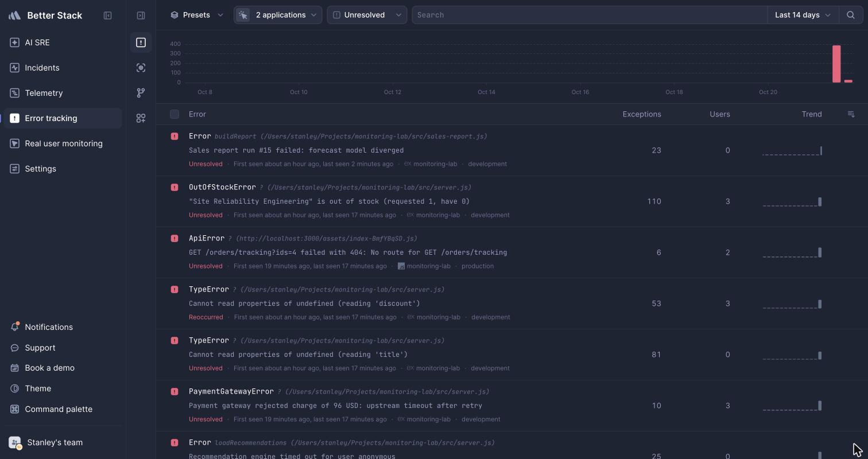The image size is (868, 459).
Task: Navigate to Telemetry
Action: coord(63,93)
